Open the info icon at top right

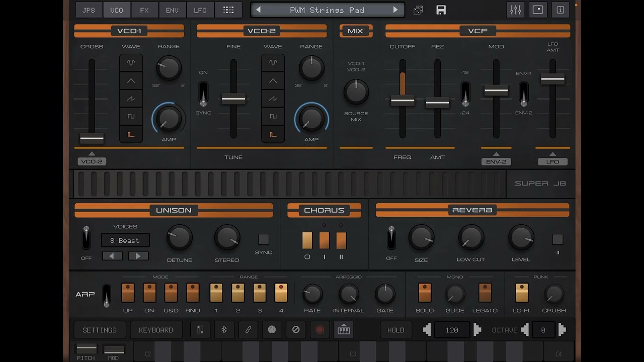560,10
